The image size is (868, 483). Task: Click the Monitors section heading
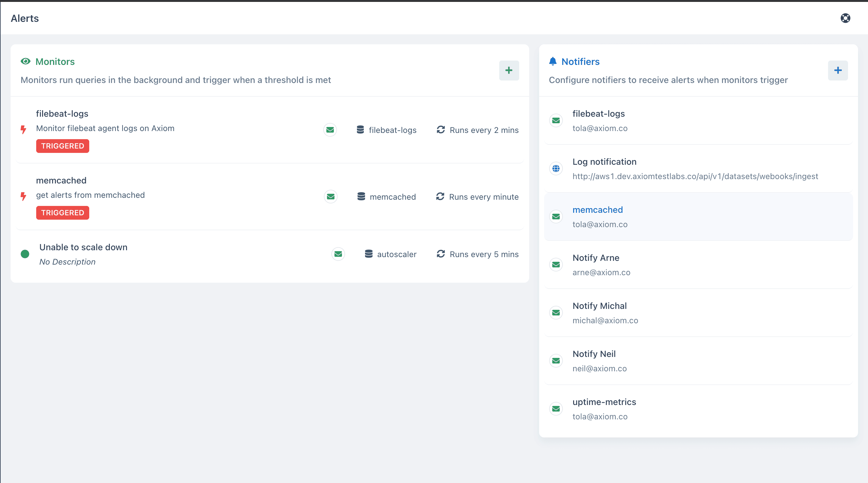[55, 62]
